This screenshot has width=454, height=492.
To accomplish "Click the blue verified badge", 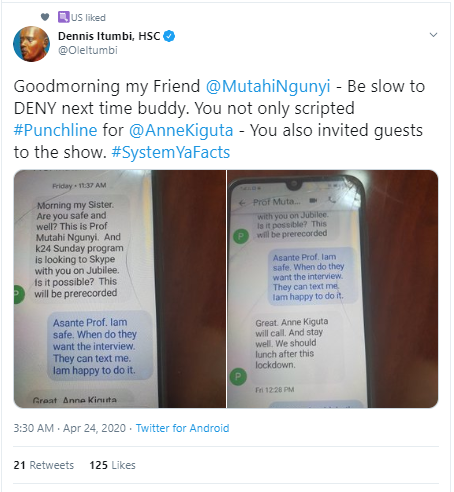I will pyautogui.click(x=169, y=36).
